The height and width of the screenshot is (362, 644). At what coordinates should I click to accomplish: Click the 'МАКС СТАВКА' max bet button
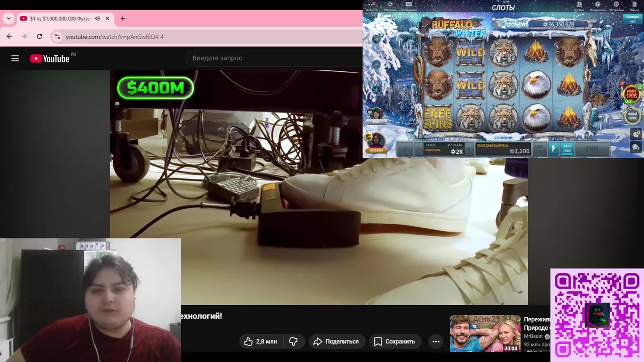pyautogui.click(x=540, y=149)
